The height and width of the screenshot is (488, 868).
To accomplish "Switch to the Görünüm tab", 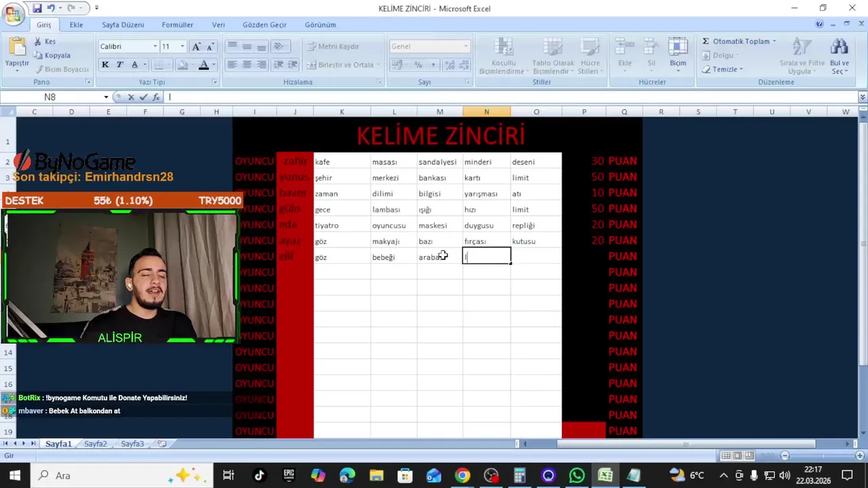I will [320, 24].
